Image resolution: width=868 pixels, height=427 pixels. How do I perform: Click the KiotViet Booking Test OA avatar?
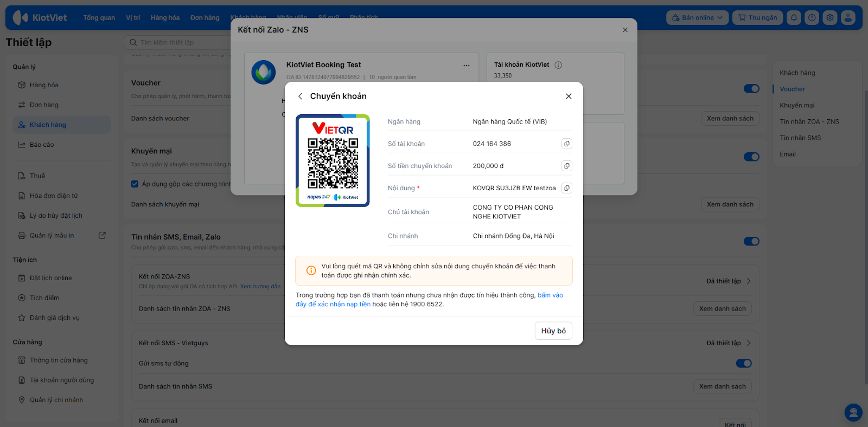[x=264, y=72]
